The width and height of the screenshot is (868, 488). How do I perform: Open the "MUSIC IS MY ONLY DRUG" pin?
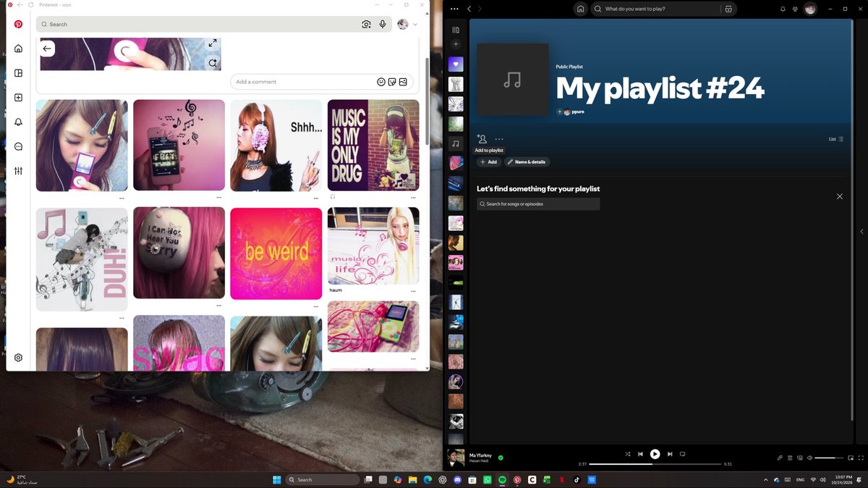click(373, 146)
